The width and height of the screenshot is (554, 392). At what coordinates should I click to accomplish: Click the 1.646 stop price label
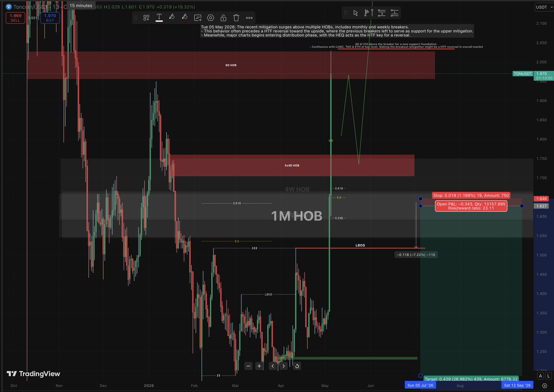pos(542,199)
